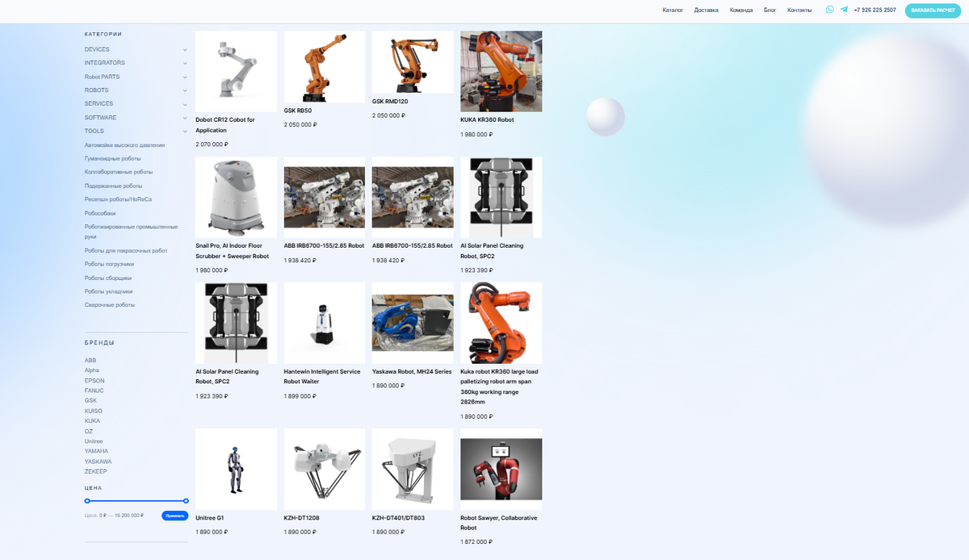Click the Unitree G1 product title
The width and height of the screenshot is (969, 560).
[210, 518]
